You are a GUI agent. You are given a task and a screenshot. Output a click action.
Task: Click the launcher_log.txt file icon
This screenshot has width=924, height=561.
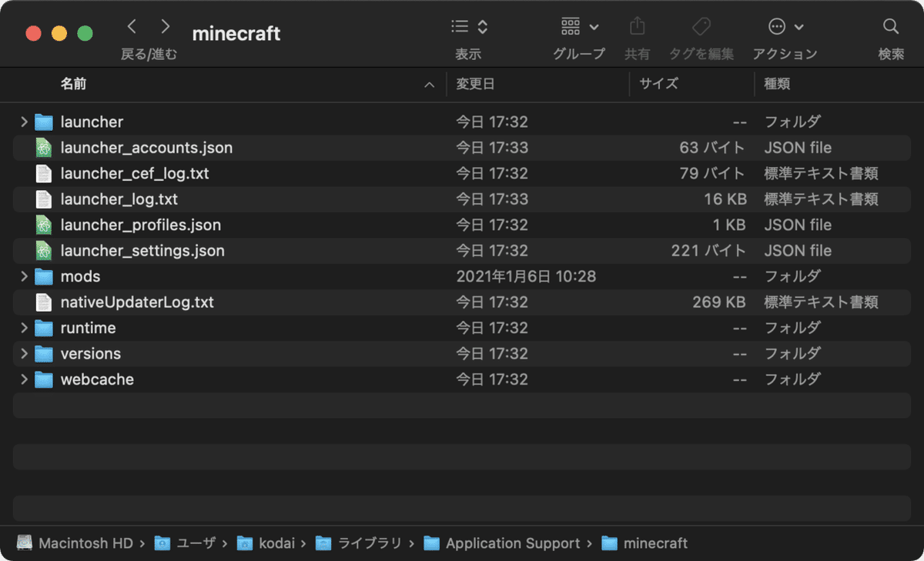44,199
